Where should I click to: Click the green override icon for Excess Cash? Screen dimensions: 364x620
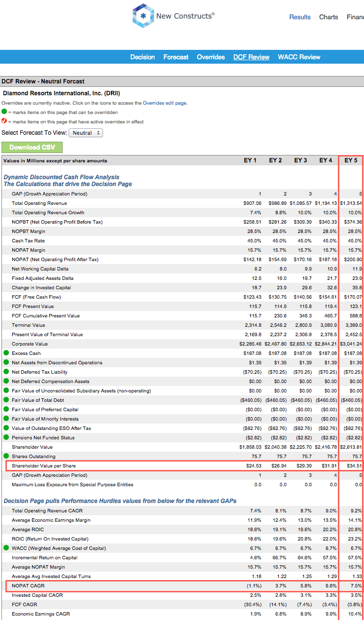coord(6,353)
